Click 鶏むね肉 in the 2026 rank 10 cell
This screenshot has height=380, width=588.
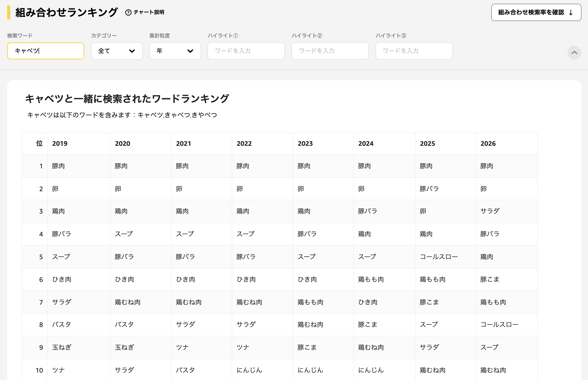(493, 370)
